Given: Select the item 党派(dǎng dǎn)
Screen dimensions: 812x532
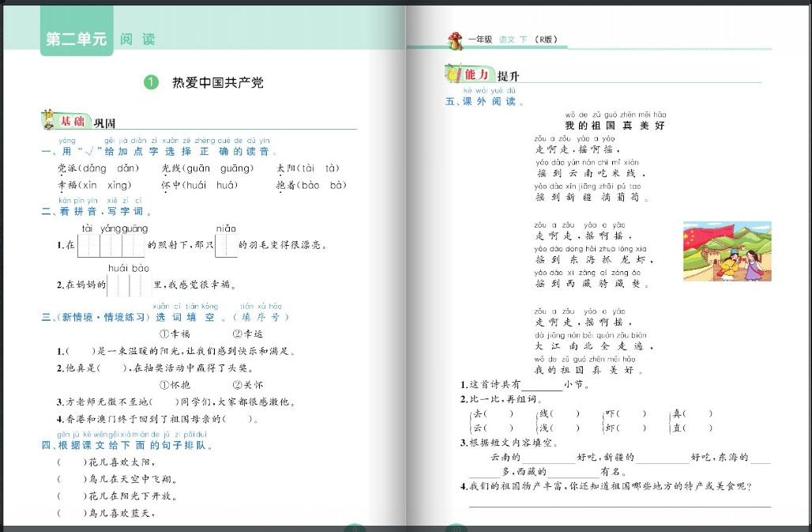Looking at the screenshot, I should pyautogui.click(x=99, y=168).
